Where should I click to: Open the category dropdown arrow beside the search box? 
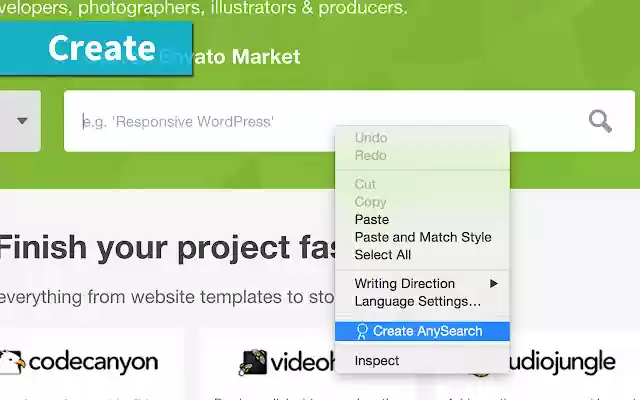(x=22, y=121)
